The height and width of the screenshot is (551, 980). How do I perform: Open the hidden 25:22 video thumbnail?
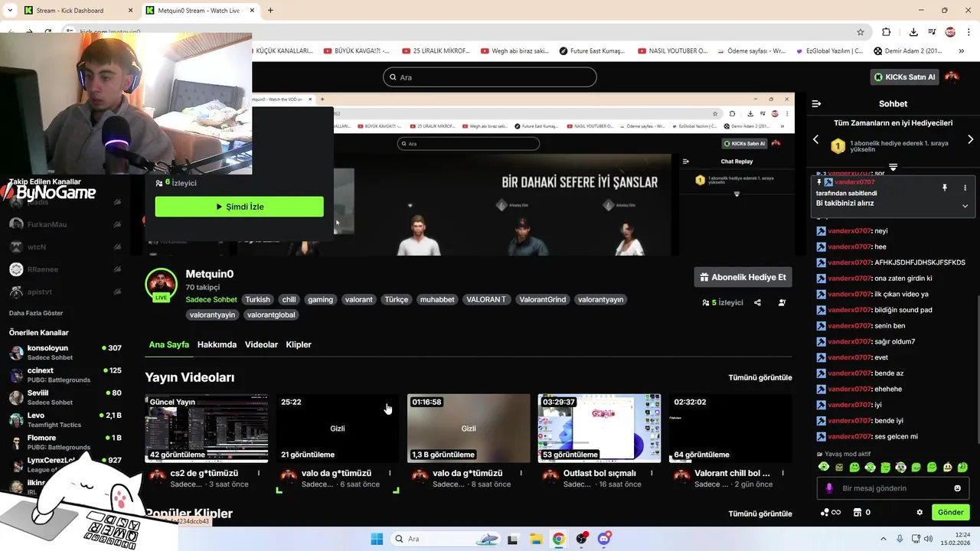[338, 428]
